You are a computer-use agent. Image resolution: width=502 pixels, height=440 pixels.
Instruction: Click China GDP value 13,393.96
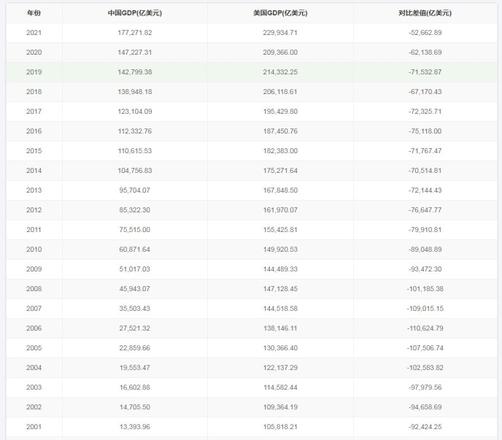pyautogui.click(x=135, y=427)
